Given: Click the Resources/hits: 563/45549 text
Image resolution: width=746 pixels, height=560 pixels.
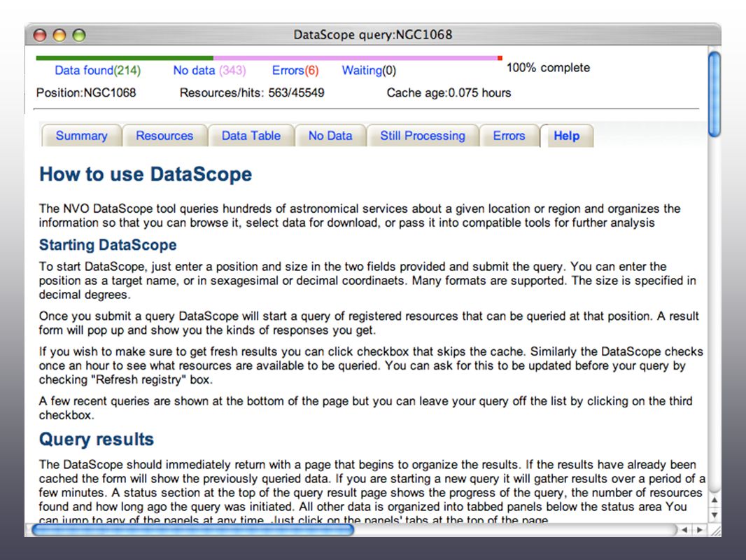Looking at the screenshot, I should (252, 93).
